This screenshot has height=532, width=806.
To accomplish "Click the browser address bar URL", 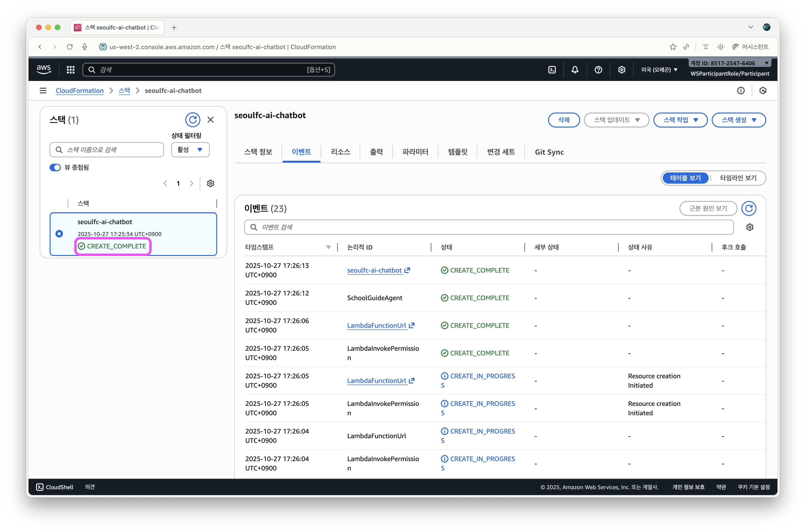I will [223, 47].
